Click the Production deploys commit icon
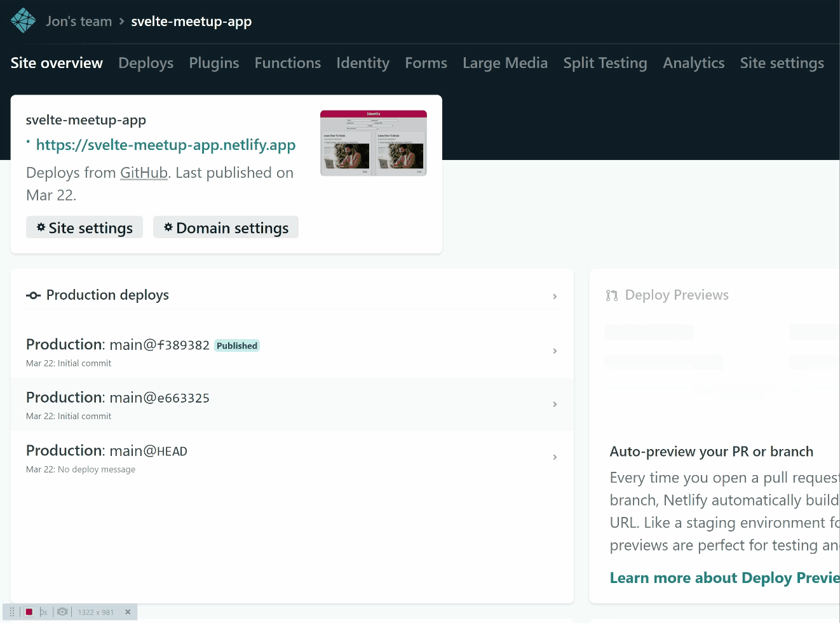 click(x=34, y=295)
